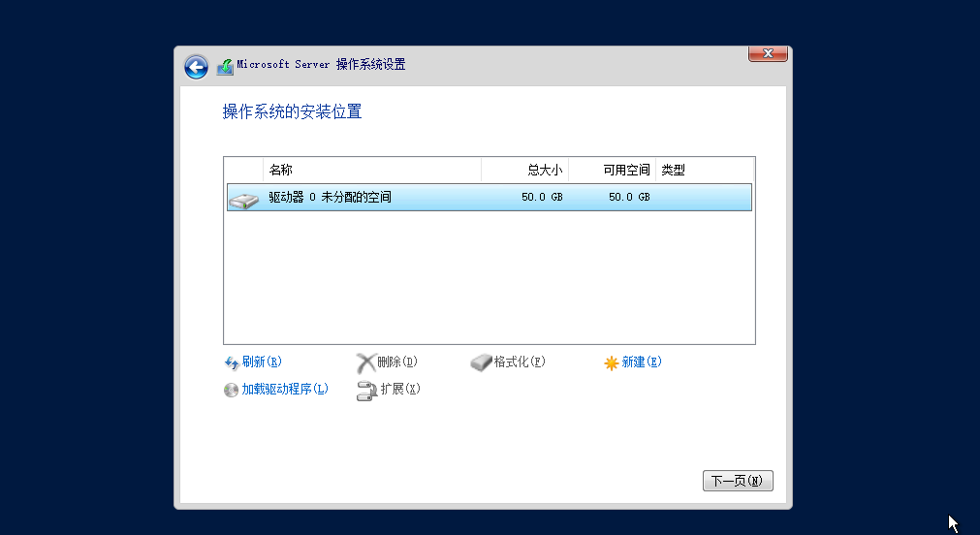
Task: Click the blue back arrow button
Action: point(196,67)
